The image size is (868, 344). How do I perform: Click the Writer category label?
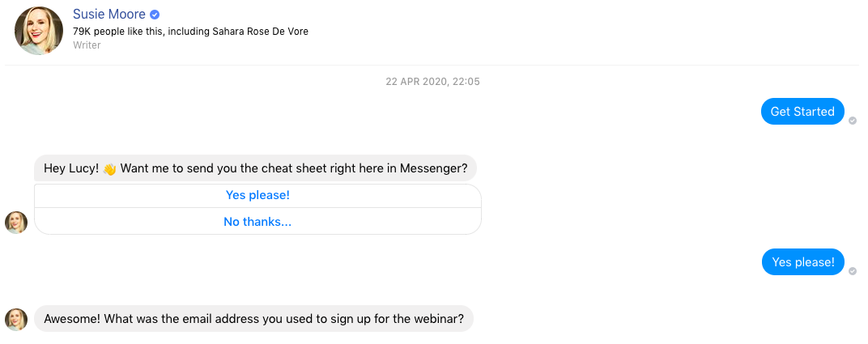(x=87, y=45)
